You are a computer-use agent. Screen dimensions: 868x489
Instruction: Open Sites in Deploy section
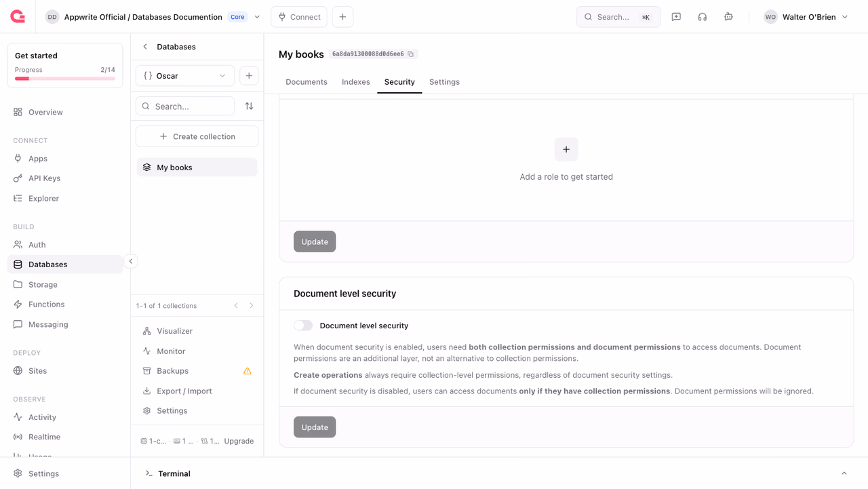[65, 371]
